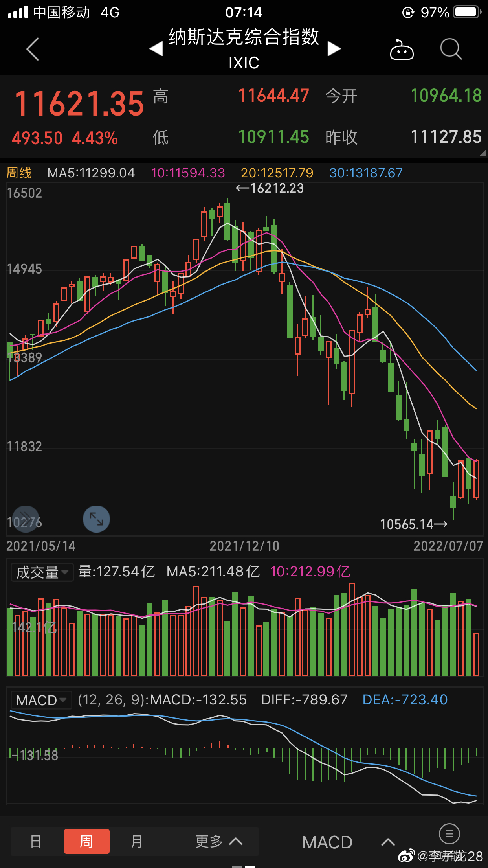Switch to next index with right triangle
488x868 pixels.
pyautogui.click(x=334, y=49)
